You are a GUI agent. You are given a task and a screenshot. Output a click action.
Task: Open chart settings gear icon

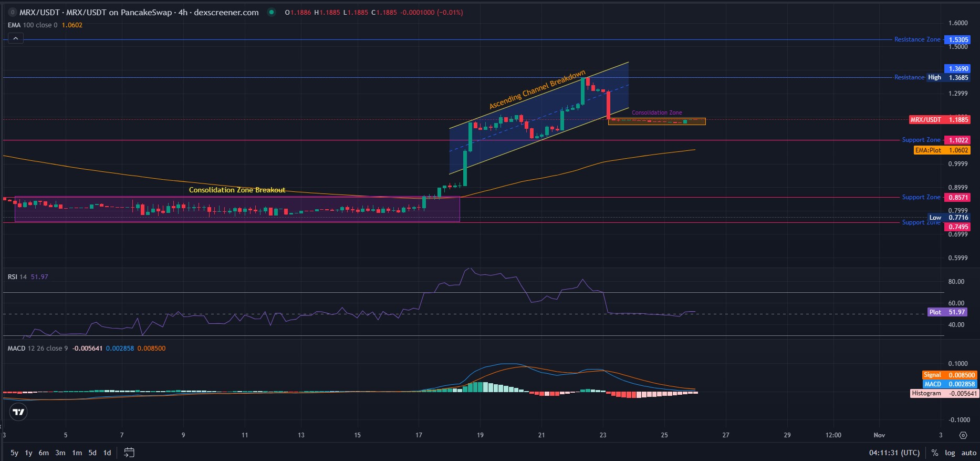[963, 435]
